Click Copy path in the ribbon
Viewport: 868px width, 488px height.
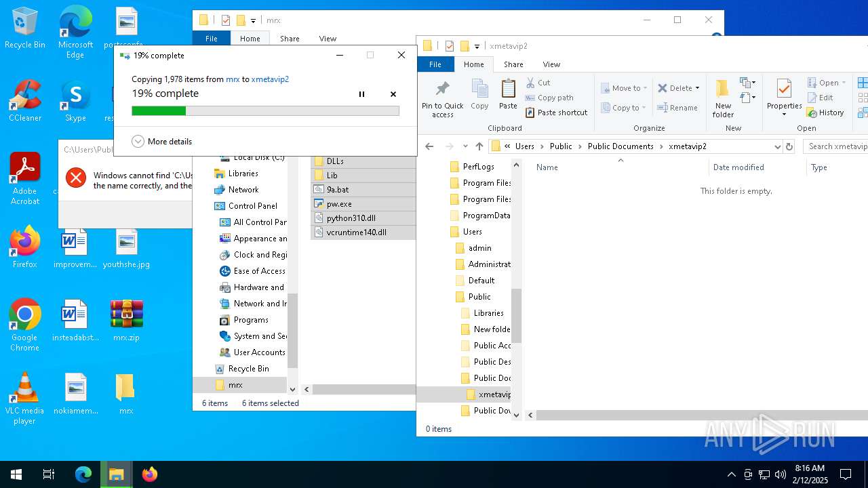(550, 98)
